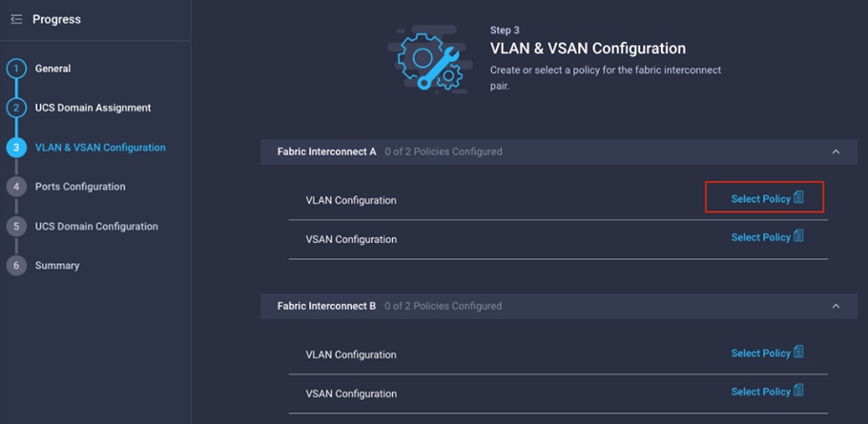Click policy document icon for Fabric A VSAN
Image resolution: width=868 pixels, height=424 pixels.
pyautogui.click(x=798, y=236)
